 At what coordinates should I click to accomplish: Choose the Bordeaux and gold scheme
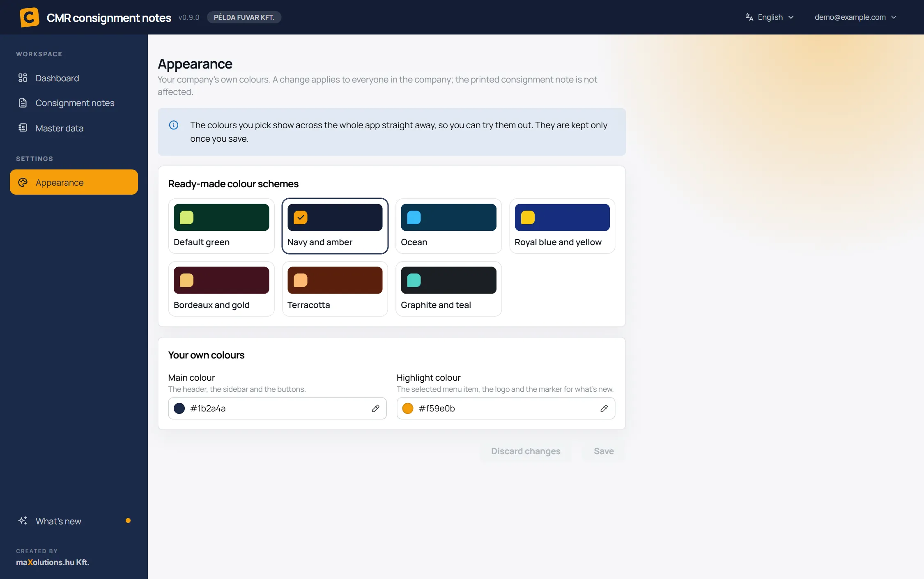pos(221,289)
